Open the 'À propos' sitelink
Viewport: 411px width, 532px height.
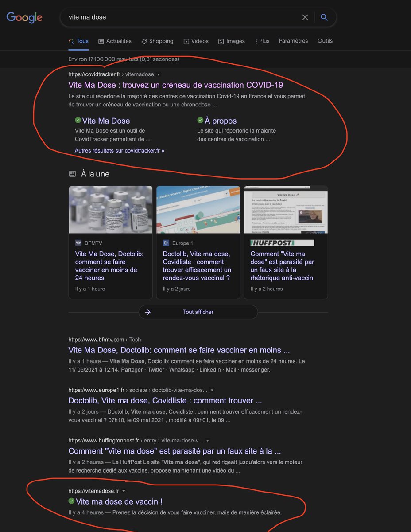click(x=221, y=121)
